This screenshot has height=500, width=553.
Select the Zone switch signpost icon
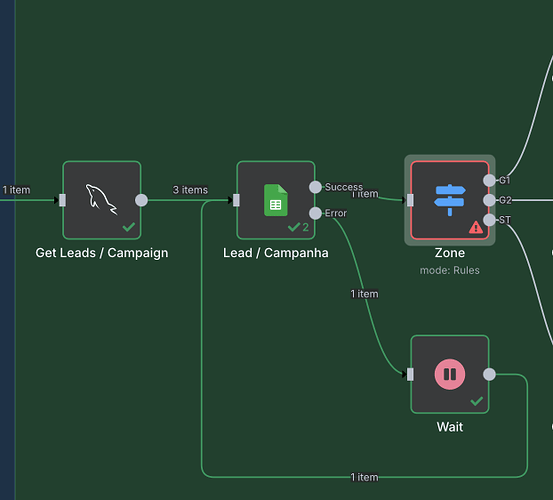[x=450, y=200]
